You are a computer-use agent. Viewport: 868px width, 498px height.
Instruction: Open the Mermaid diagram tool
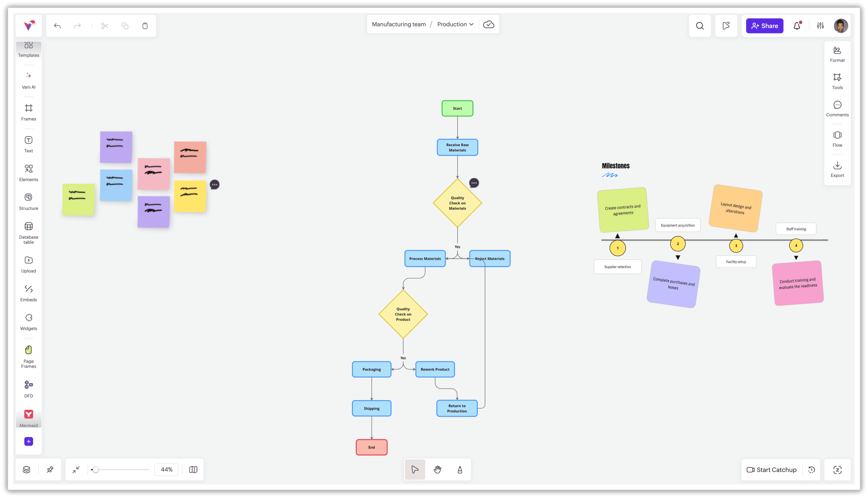pyautogui.click(x=28, y=417)
